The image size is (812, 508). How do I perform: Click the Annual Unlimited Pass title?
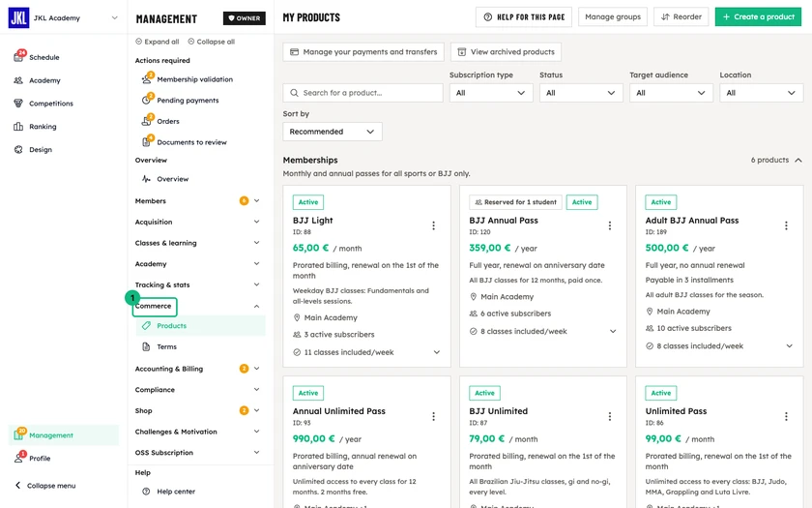pyautogui.click(x=338, y=411)
